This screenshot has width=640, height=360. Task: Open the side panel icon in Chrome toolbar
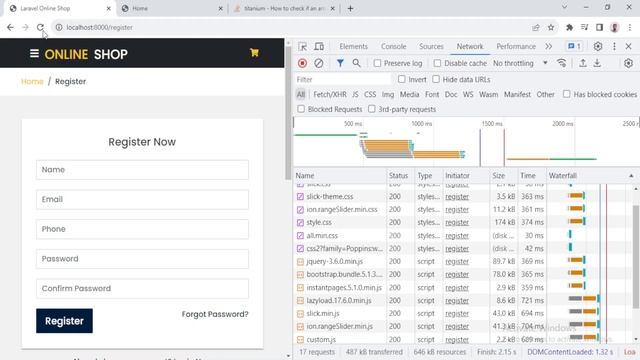click(x=599, y=27)
